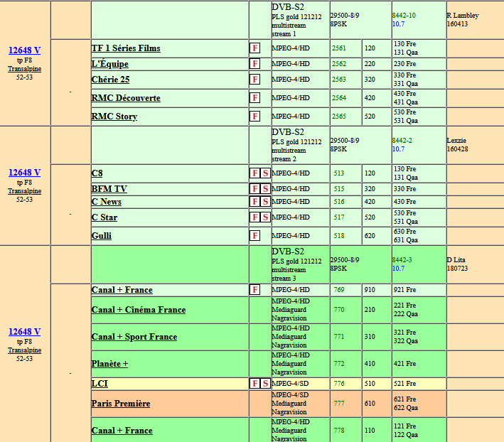Viewport: 504px width, 442px height.
Task: Open the LCI channel link
Action: [x=100, y=384]
